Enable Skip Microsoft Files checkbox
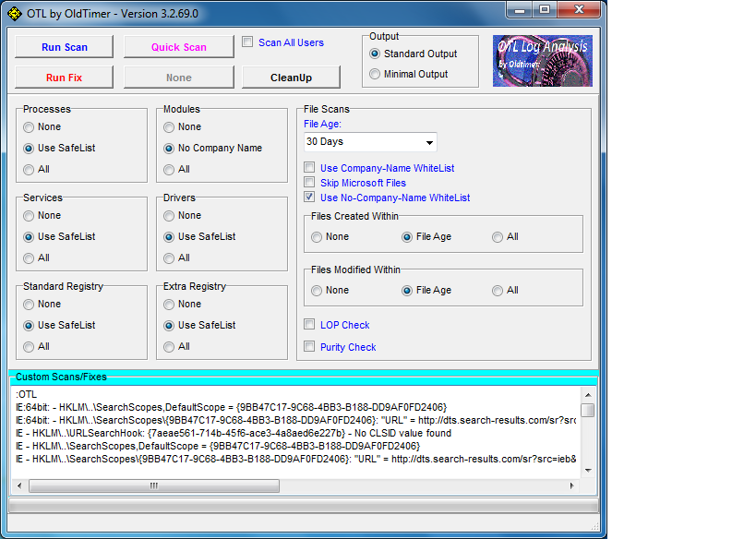The height and width of the screenshot is (539, 756). click(309, 182)
